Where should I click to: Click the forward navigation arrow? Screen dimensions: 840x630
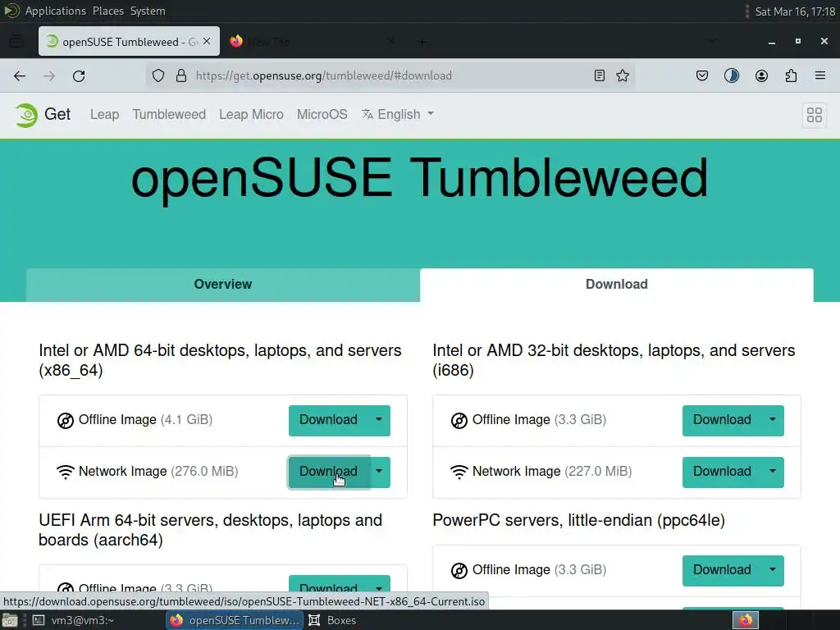49,76
